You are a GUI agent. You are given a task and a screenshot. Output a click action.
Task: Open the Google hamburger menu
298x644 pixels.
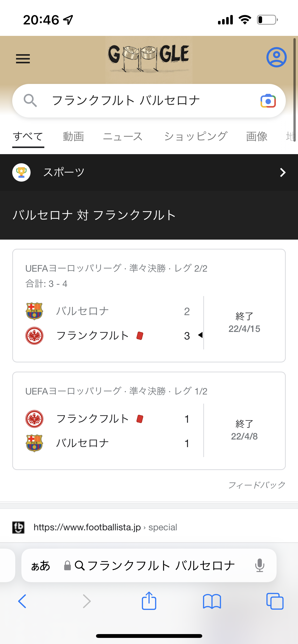(23, 59)
